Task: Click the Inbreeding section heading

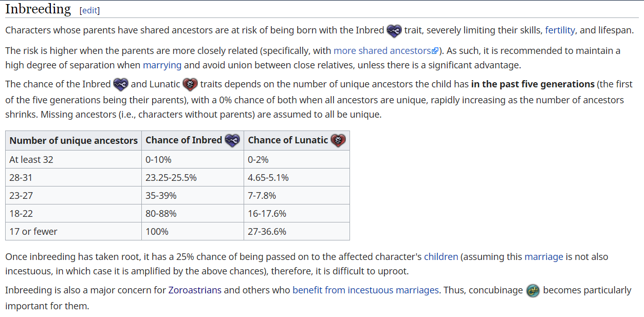Action: pos(38,9)
